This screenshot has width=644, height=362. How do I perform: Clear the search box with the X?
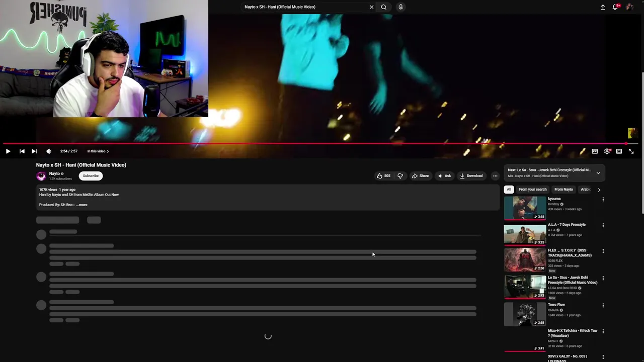point(371,7)
